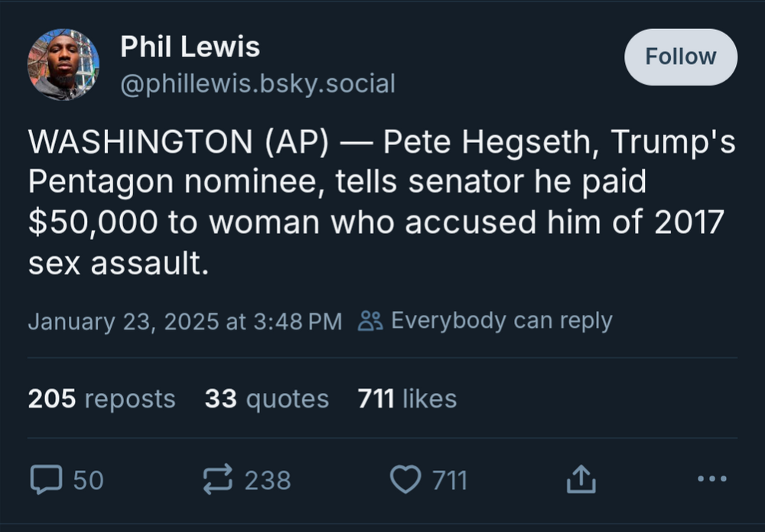Image resolution: width=765 pixels, height=532 pixels.
Task: Open the reply icon on the post
Action: point(47,480)
